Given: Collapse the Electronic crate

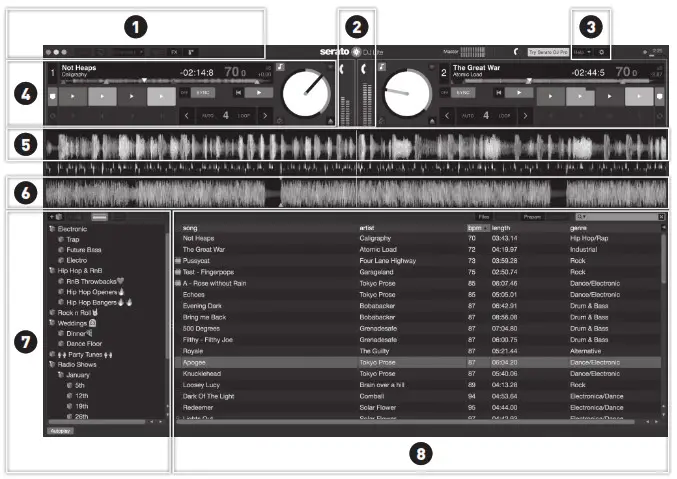Looking at the screenshot, I should point(52,229).
